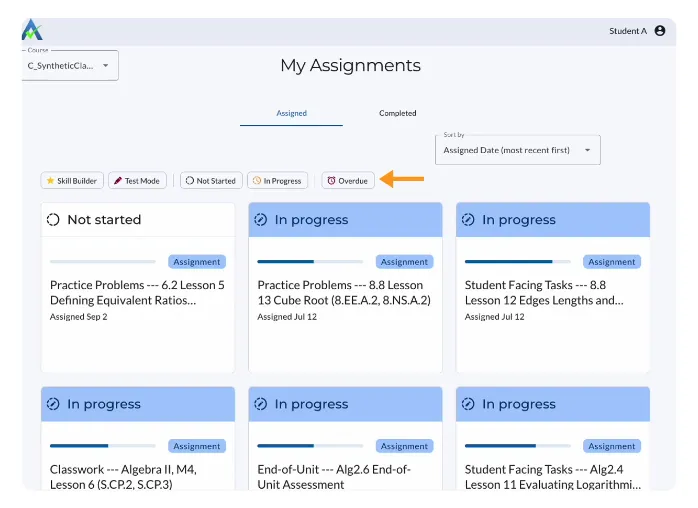Click the Sort by dropdown arrow

coord(588,150)
